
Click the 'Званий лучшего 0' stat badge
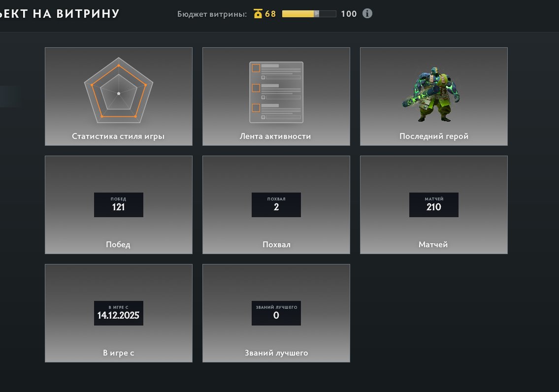coord(276,313)
